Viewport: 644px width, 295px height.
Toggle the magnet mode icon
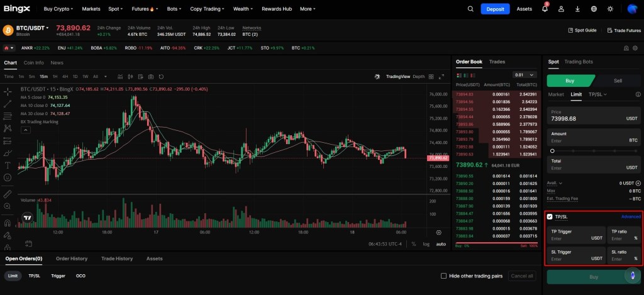pyautogui.click(x=8, y=223)
